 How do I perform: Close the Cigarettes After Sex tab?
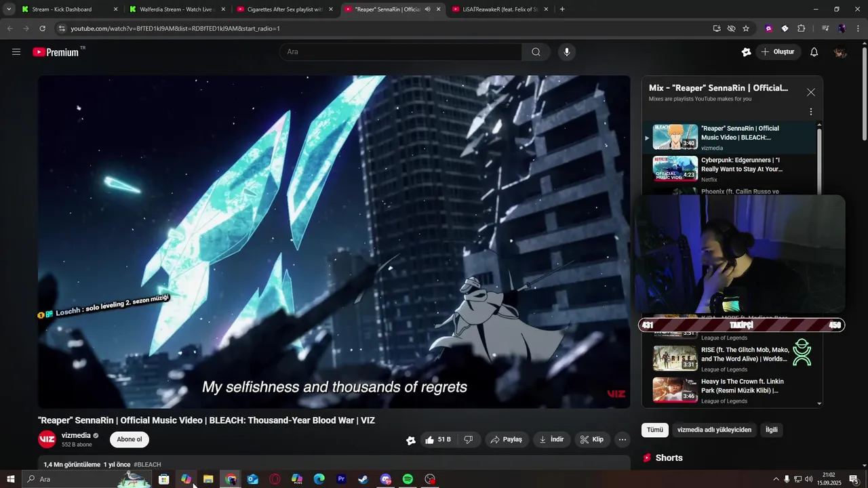tap(331, 9)
